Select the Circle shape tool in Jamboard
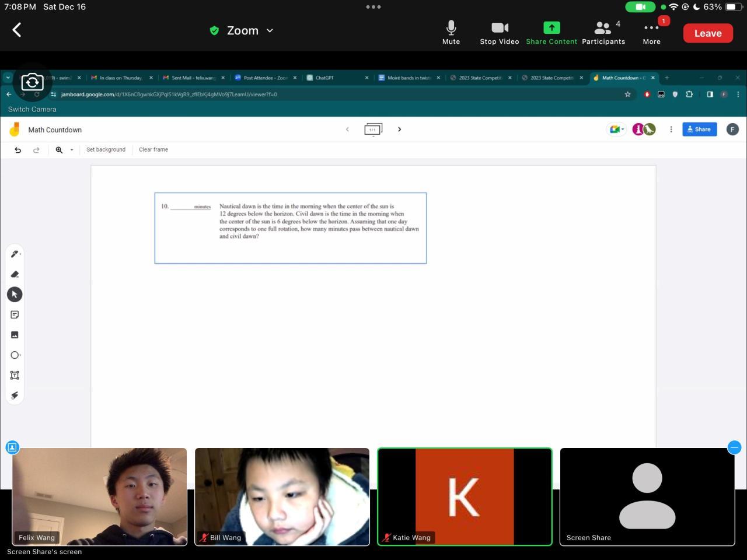 (15, 355)
